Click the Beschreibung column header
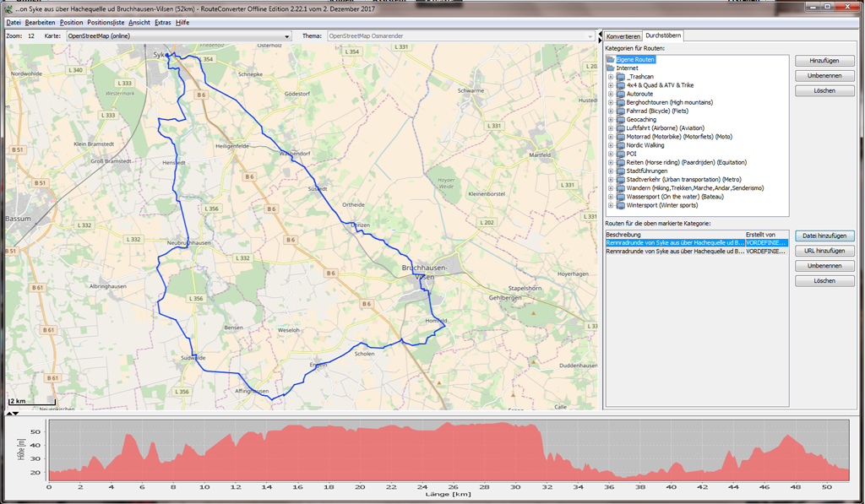 coord(675,235)
